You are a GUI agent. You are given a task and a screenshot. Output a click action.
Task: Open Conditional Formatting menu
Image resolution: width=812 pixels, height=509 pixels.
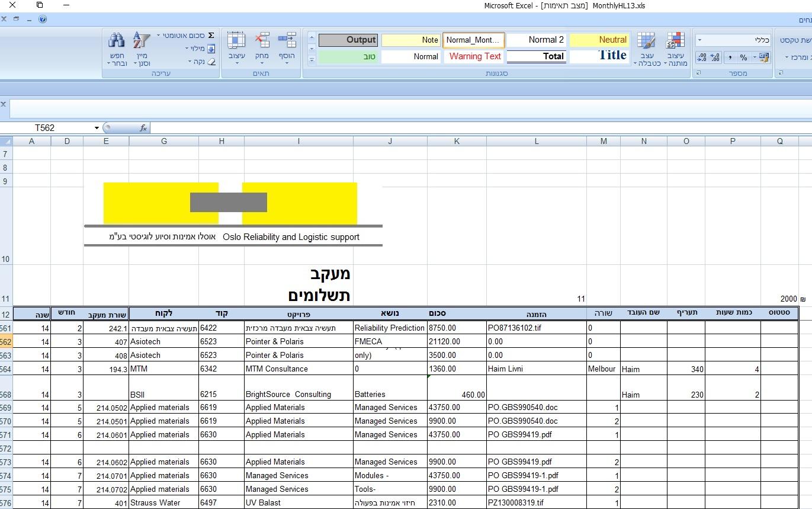675,49
